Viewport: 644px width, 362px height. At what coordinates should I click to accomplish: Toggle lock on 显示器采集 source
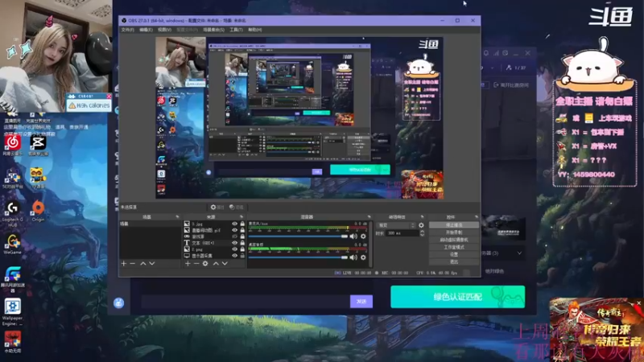(x=242, y=256)
